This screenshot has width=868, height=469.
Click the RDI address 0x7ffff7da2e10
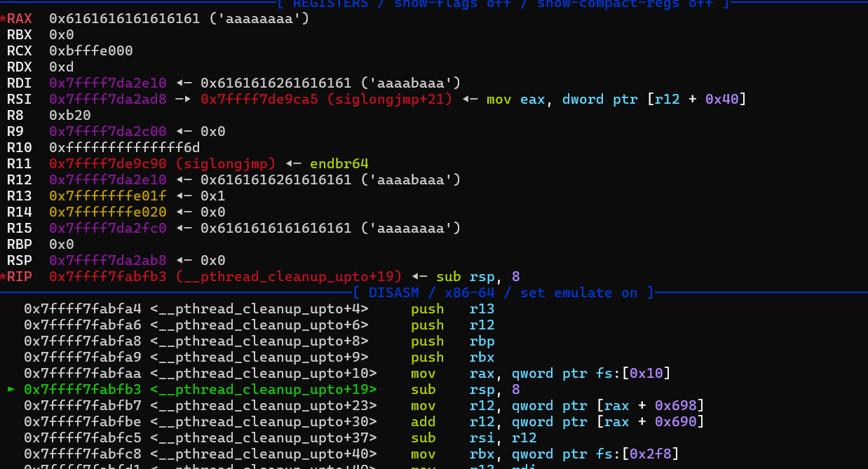click(107, 83)
